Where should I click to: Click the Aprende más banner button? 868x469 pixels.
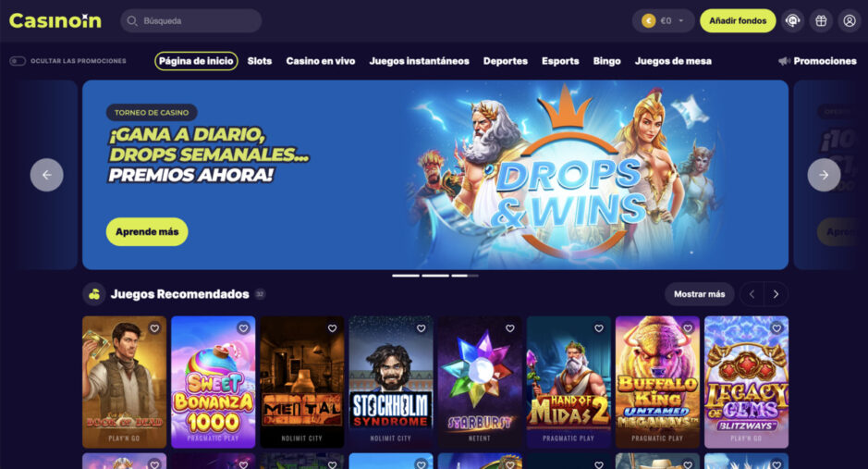coord(147,231)
